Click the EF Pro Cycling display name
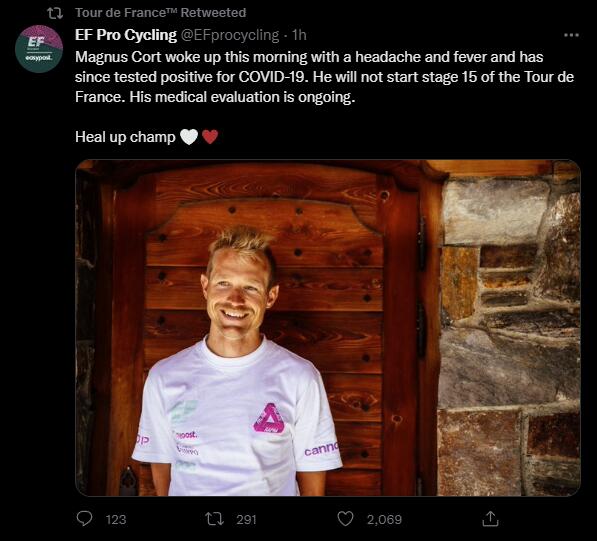This screenshot has width=597, height=541. [x=126, y=35]
